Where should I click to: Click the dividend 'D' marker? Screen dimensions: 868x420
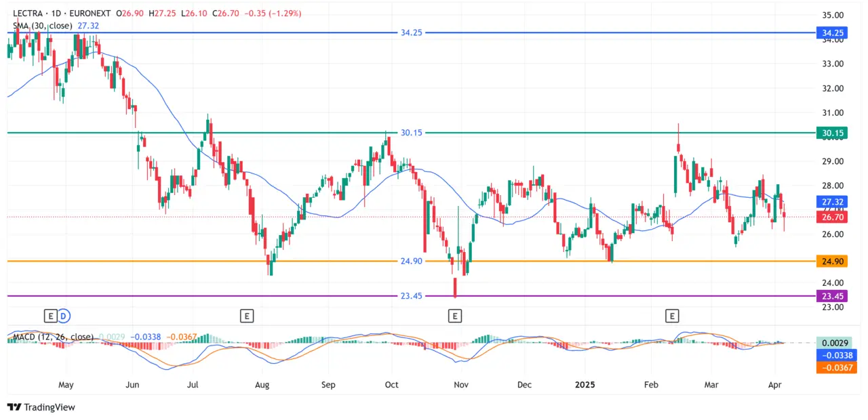pos(63,316)
